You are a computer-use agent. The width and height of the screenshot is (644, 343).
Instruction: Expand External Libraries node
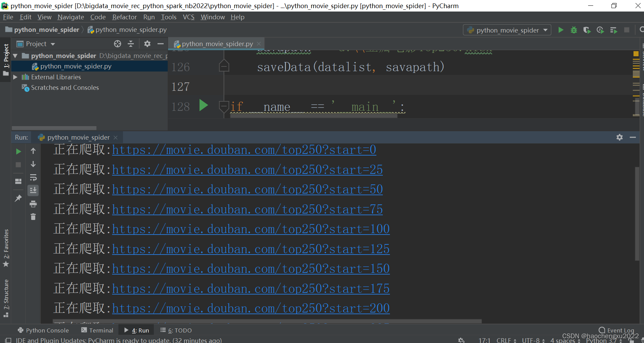15,77
